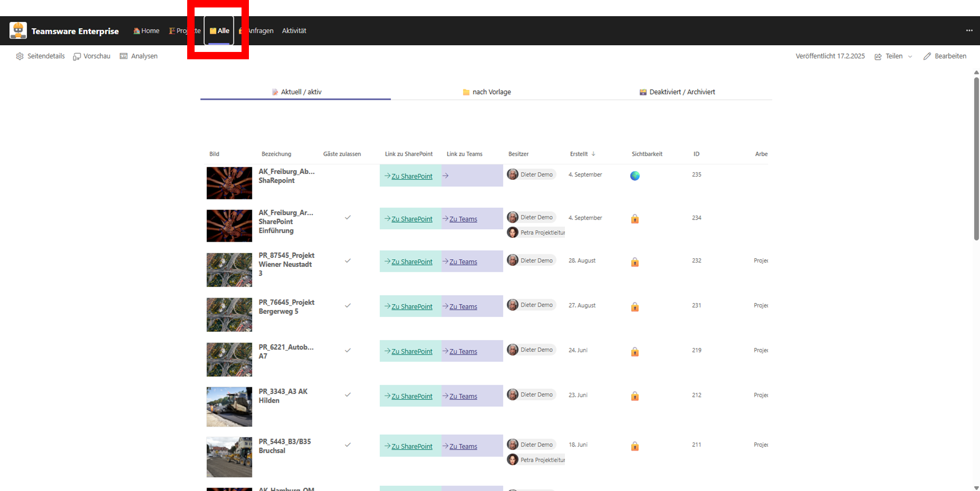Screen dimensions: 980x491
Task: Expand the Teilen dropdown chevron
Action: (x=910, y=56)
